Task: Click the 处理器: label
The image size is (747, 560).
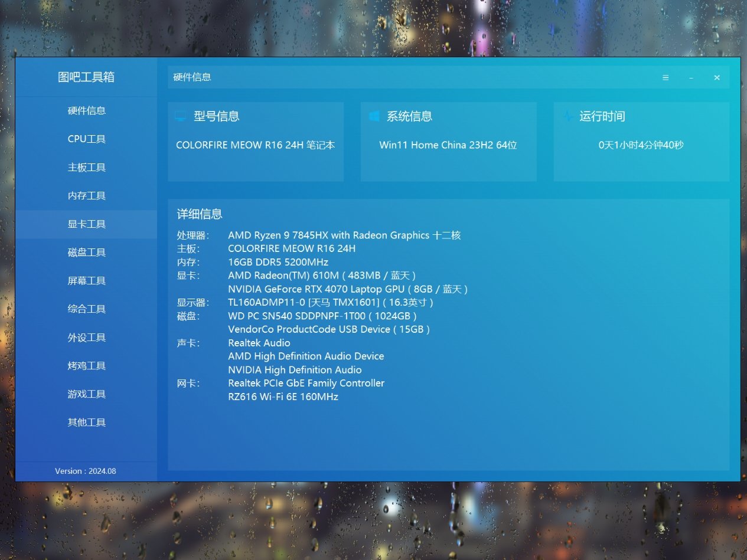Action: pos(192,235)
